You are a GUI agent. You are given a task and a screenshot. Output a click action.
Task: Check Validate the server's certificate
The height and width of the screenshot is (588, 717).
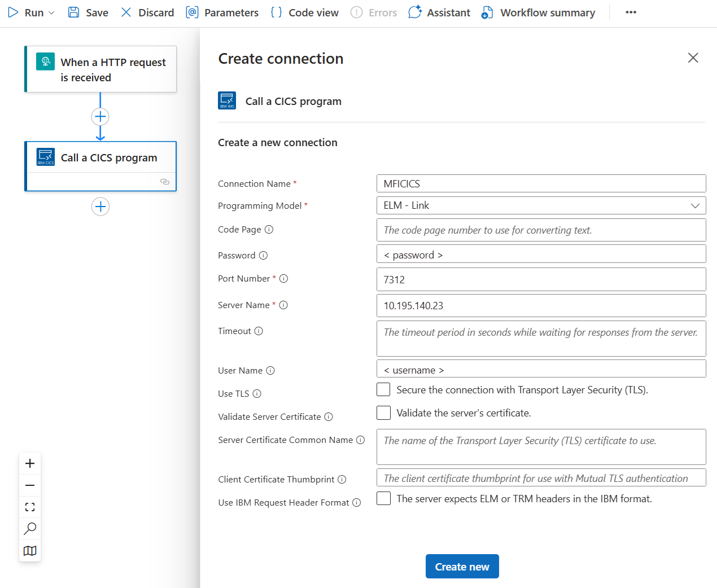(x=383, y=413)
